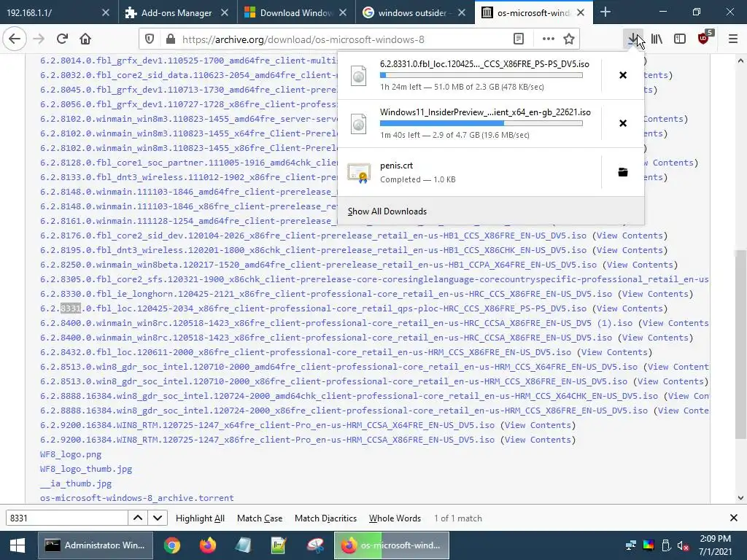The image size is (747, 560).
Task: Find previous match arrow
Action: click(138, 518)
